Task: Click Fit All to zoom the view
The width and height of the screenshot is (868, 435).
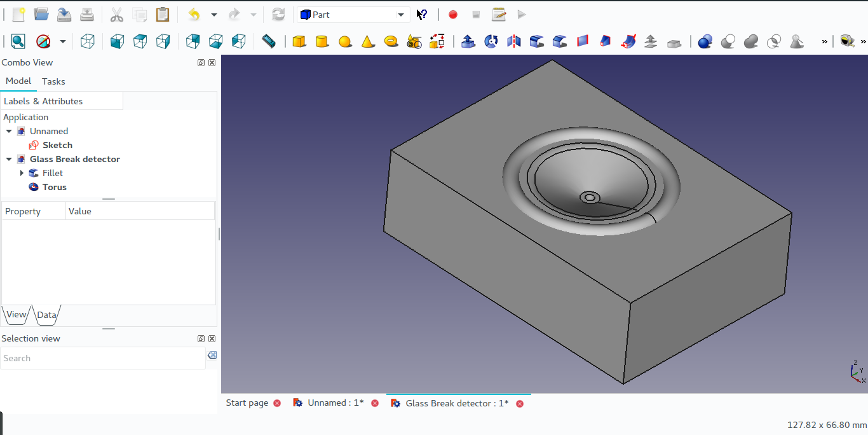Action: (18, 41)
